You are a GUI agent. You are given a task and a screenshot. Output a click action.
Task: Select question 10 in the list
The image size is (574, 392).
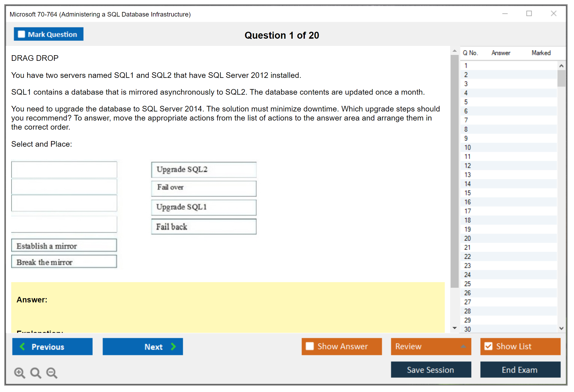pos(467,147)
